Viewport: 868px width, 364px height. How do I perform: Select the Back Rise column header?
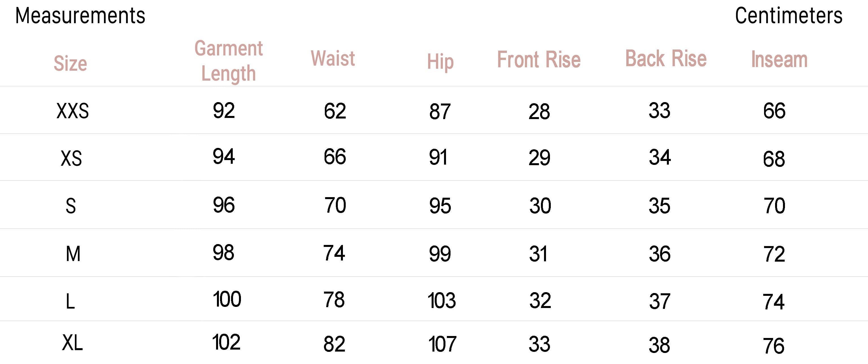coord(666,58)
